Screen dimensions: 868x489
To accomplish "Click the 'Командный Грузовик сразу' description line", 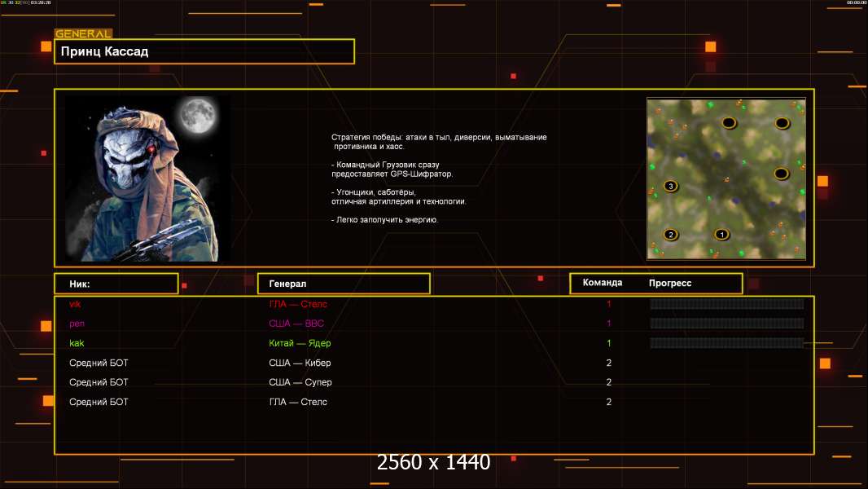I will pyautogui.click(x=385, y=165).
